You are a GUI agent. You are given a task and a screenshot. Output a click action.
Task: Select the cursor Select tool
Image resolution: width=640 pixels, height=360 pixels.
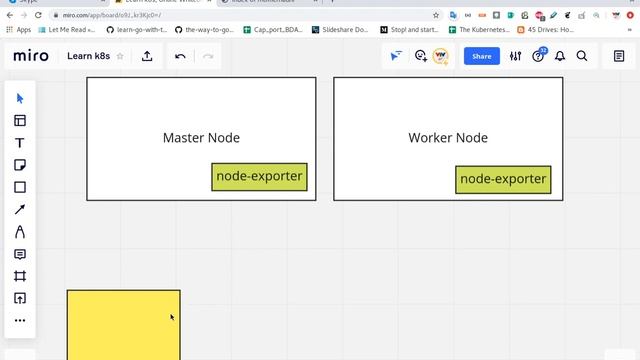coord(20,98)
